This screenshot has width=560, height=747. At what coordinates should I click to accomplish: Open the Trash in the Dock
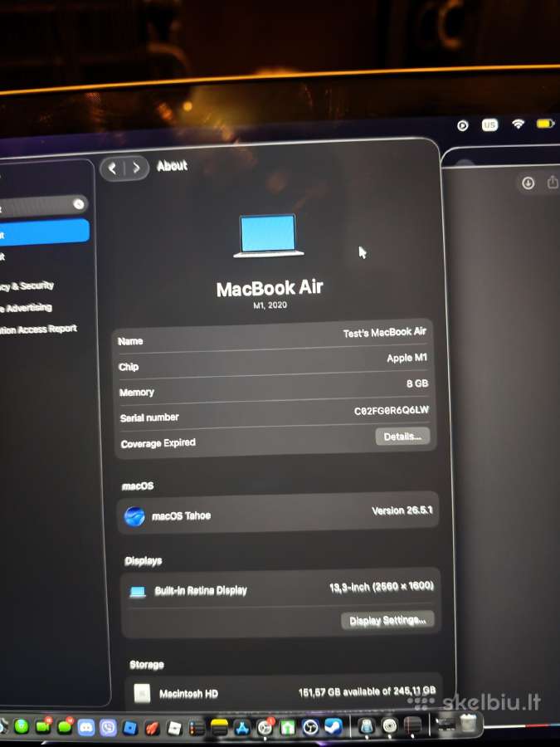[469, 724]
